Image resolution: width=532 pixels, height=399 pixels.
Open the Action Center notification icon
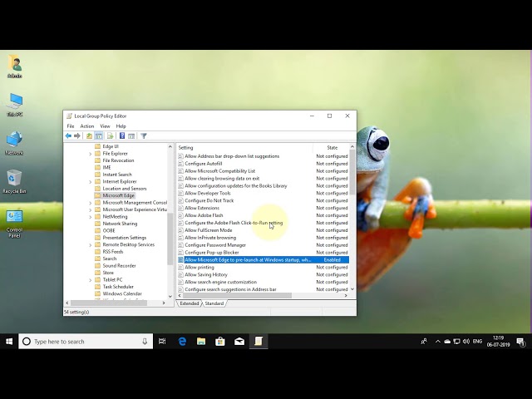[x=520, y=342]
